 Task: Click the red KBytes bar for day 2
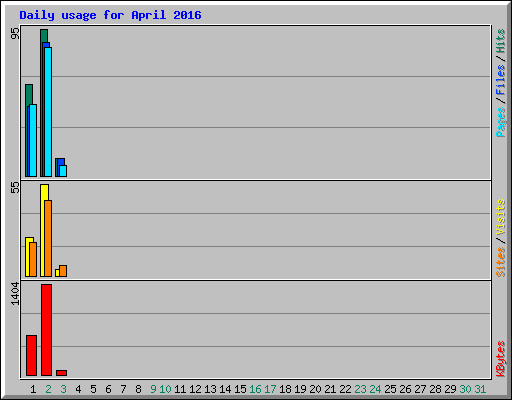click(x=46, y=330)
